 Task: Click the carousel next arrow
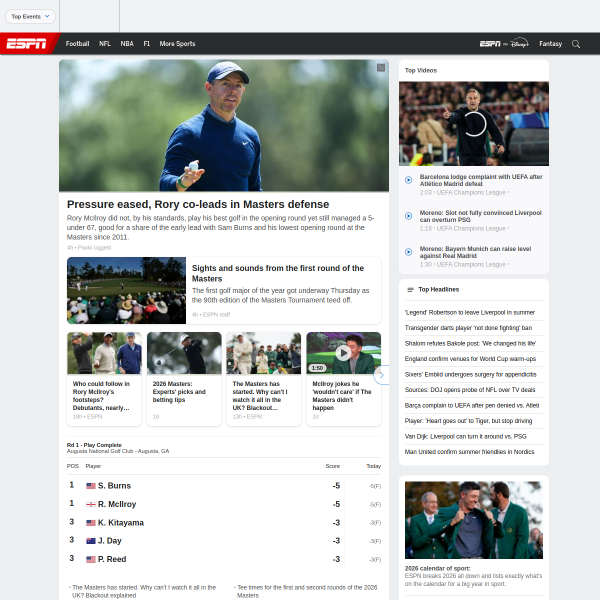pyautogui.click(x=381, y=375)
